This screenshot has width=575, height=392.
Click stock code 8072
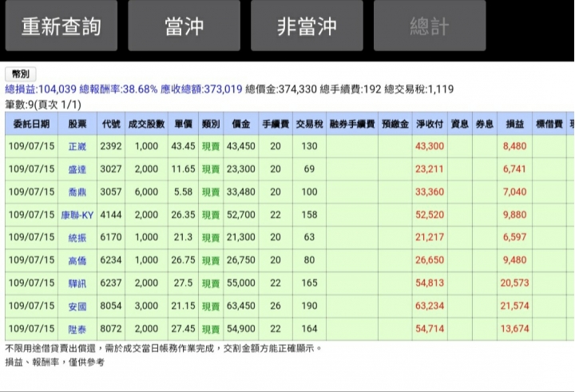point(111,329)
